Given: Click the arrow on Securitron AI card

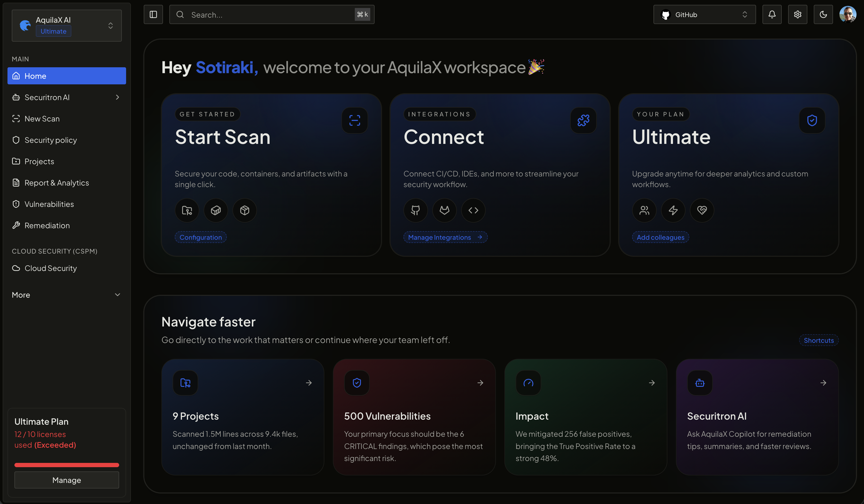Looking at the screenshot, I should click(x=823, y=383).
